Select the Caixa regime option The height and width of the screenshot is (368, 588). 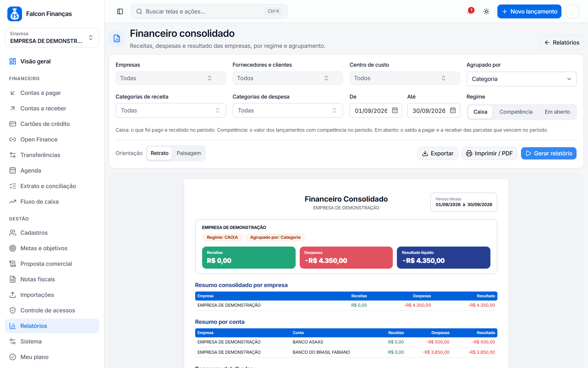tap(480, 112)
